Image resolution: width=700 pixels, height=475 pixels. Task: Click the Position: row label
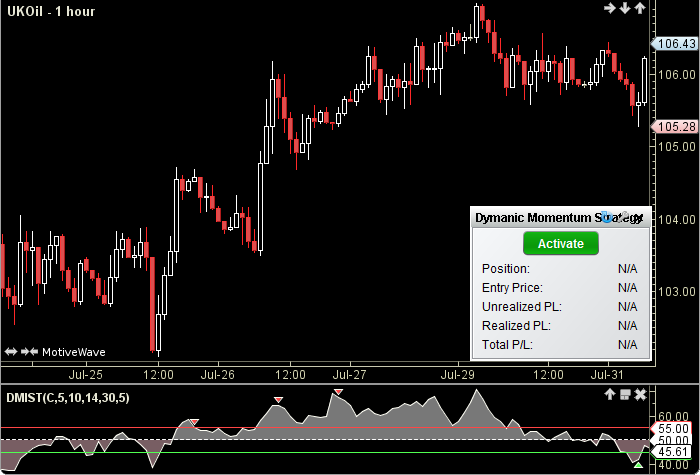coord(506,269)
